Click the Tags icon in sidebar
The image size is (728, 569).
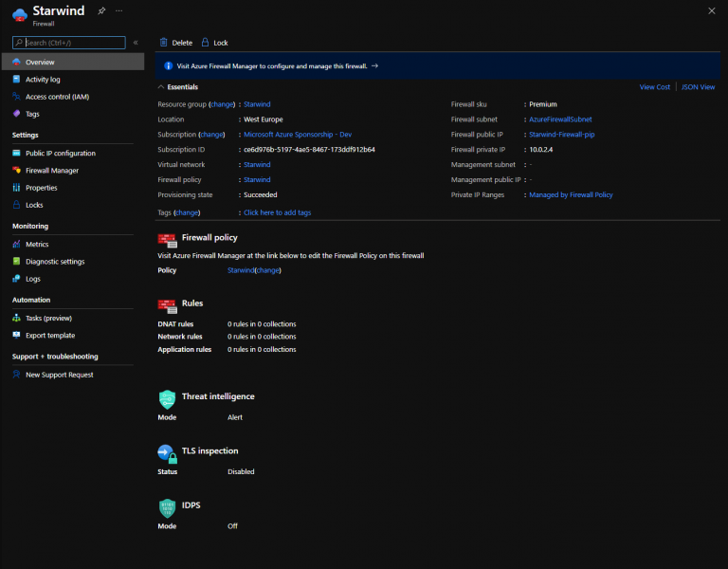(17, 114)
